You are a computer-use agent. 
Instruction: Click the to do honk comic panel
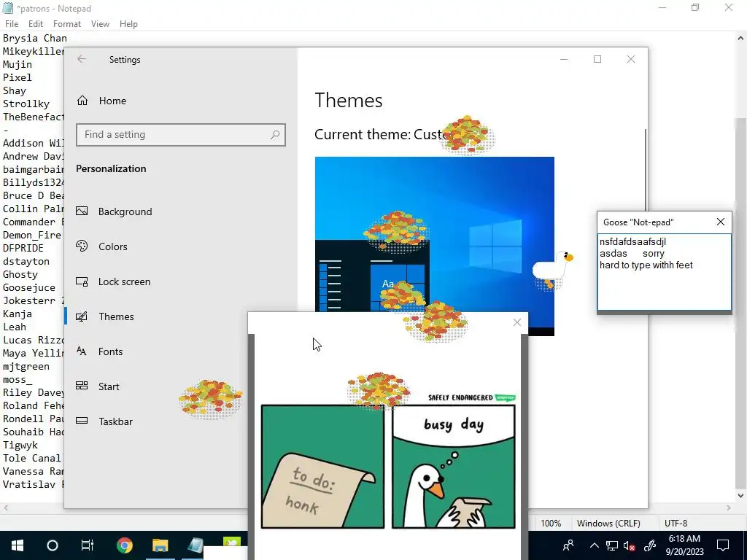point(322,467)
